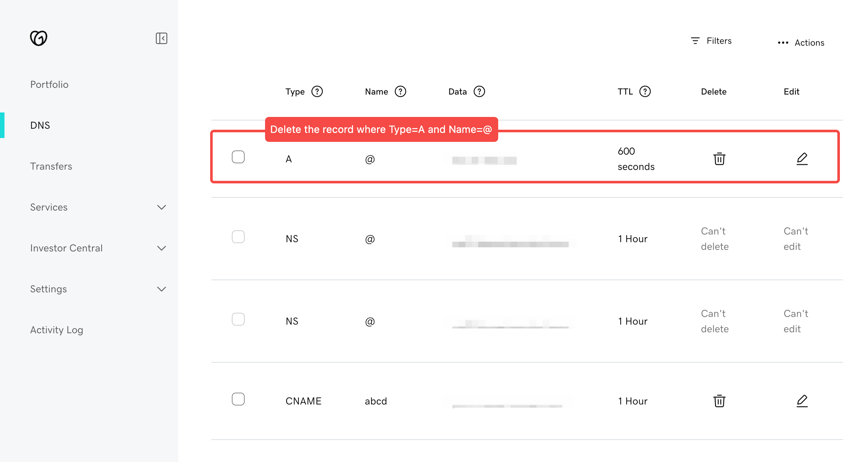This screenshot has height=462, width=868.
Task: Click the trash icon for the A record
Action: click(x=719, y=158)
